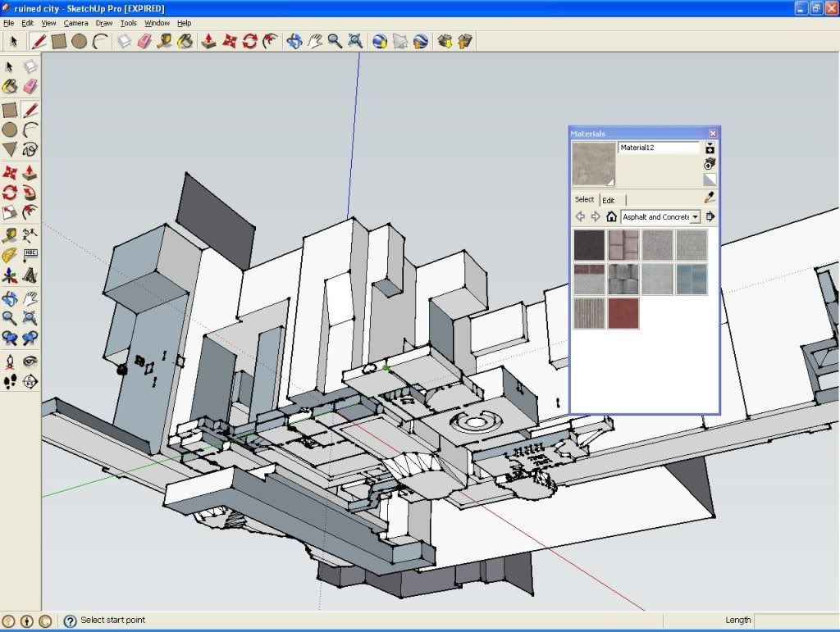
Task: Toggle the Instructor help question-mark icon
Action: click(x=70, y=621)
